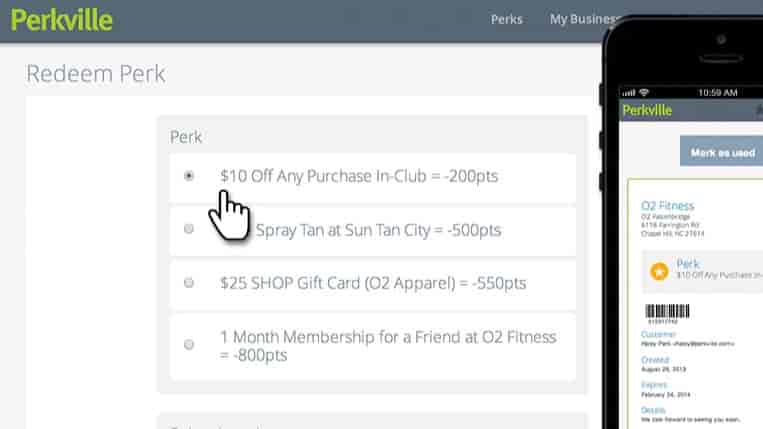Screen dimensions: 763x429
Task: Click the Perkville logo in header
Action: (x=61, y=20)
